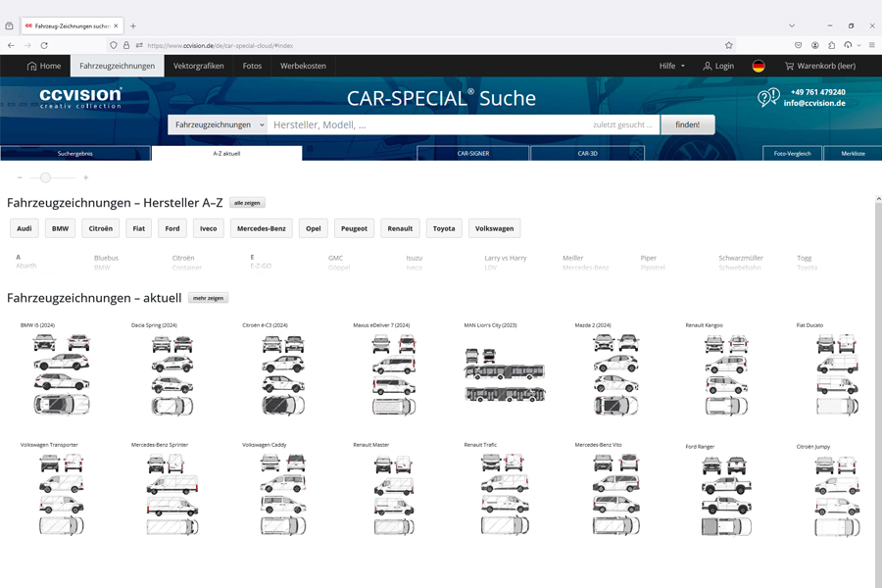Image resolution: width=882 pixels, height=588 pixels.
Task: Click the Firefox account icon
Action: (x=815, y=45)
